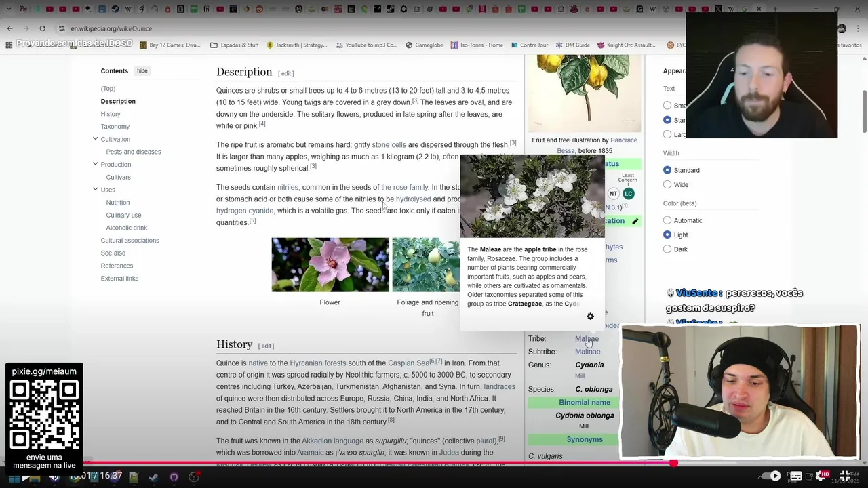Open the Foliage and ripening fruit image
This screenshot has height=488, width=868.
pyautogui.click(x=426, y=265)
